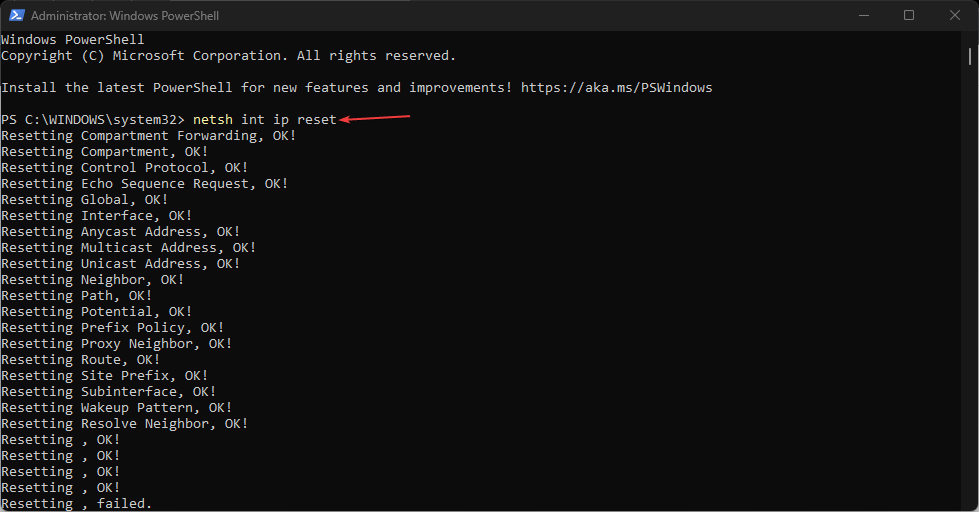
Task: Click the "Administrator: Windows PowerShell" title text
Action: (125, 16)
